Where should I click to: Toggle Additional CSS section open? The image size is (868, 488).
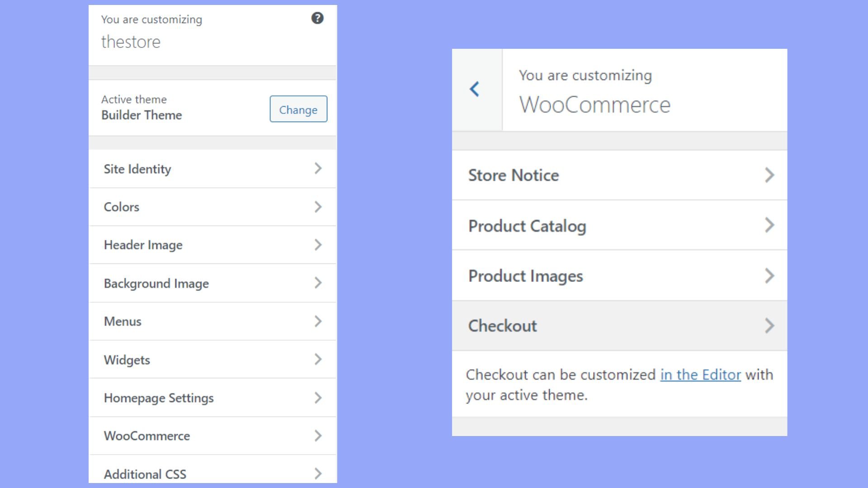[x=212, y=474]
